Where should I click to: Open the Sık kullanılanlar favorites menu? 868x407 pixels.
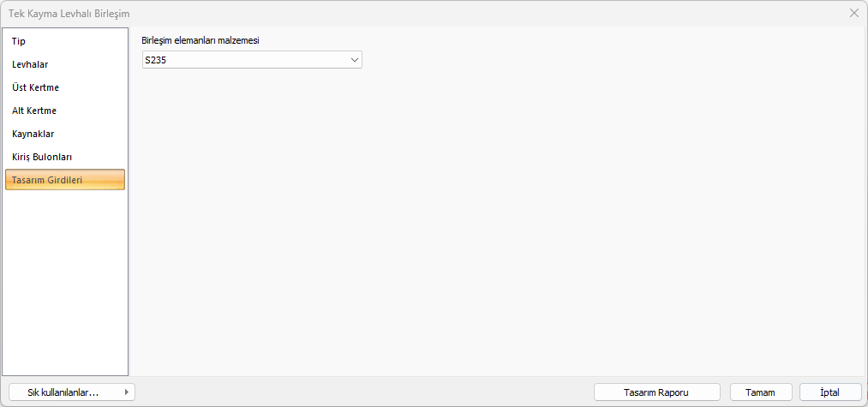tap(63, 392)
